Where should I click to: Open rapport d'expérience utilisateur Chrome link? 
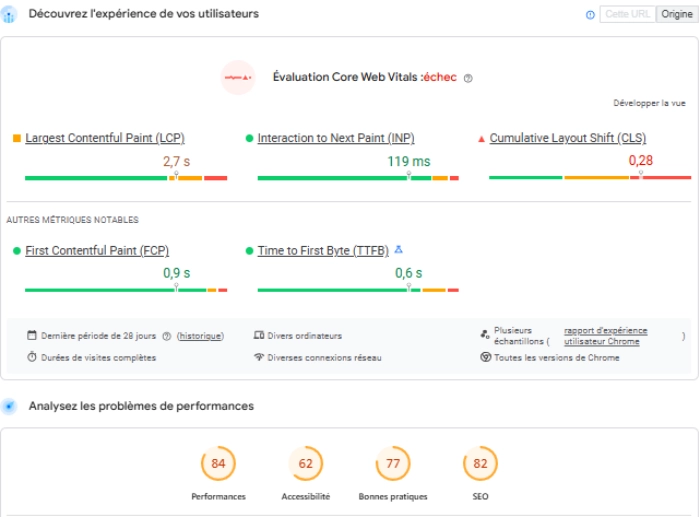coord(605,336)
